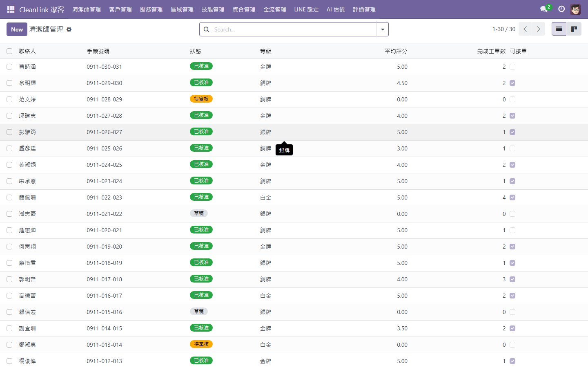
Task: Select the row checkbox for 曹詩涵
Action: pos(9,67)
